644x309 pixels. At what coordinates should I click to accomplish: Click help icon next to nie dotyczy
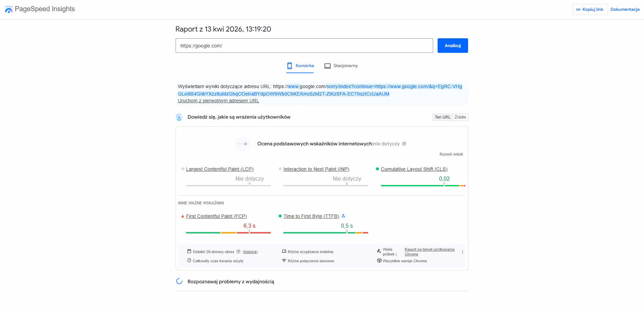[x=404, y=144]
